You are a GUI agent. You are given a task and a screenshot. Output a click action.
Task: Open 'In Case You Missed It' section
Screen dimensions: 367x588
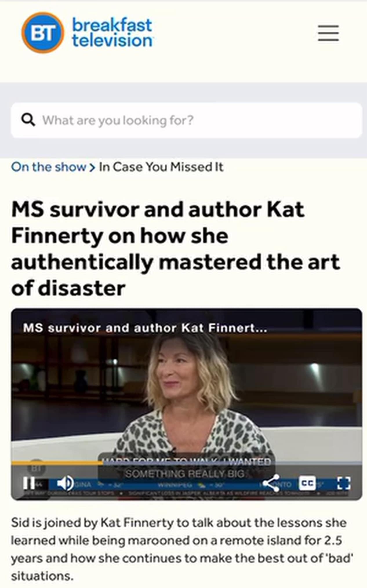(x=161, y=167)
